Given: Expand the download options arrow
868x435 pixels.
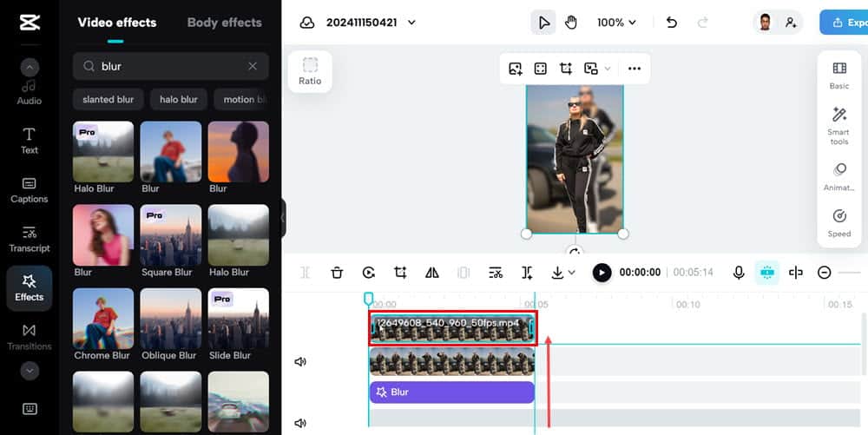Looking at the screenshot, I should [572, 273].
